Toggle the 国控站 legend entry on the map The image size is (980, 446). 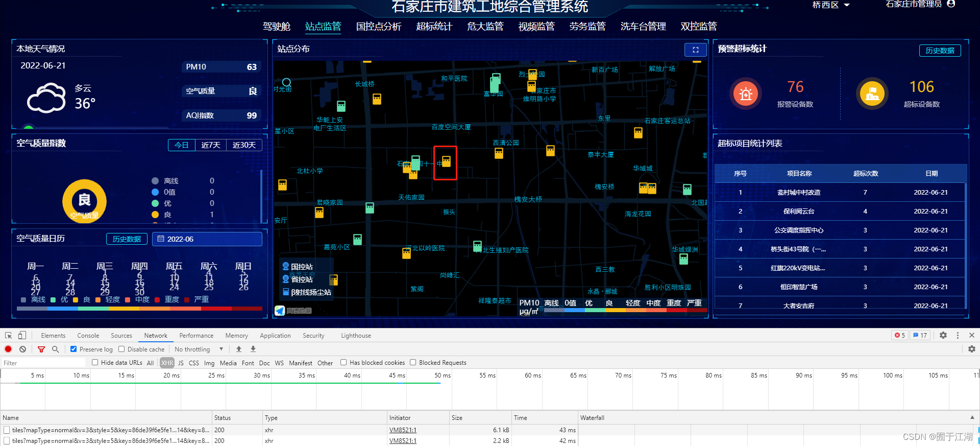point(298,267)
